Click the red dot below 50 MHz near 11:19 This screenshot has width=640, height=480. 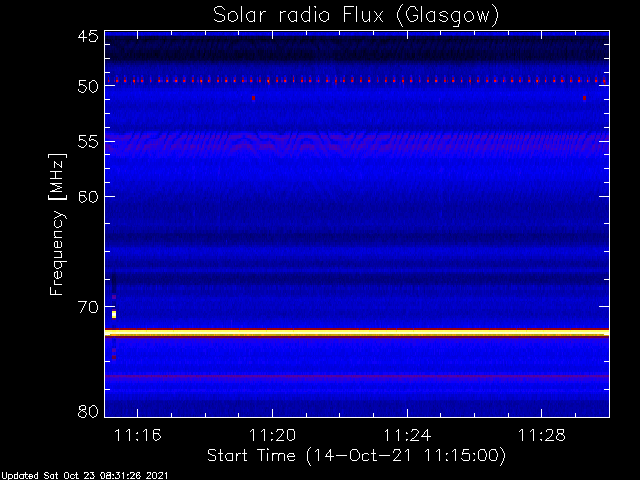253,98
